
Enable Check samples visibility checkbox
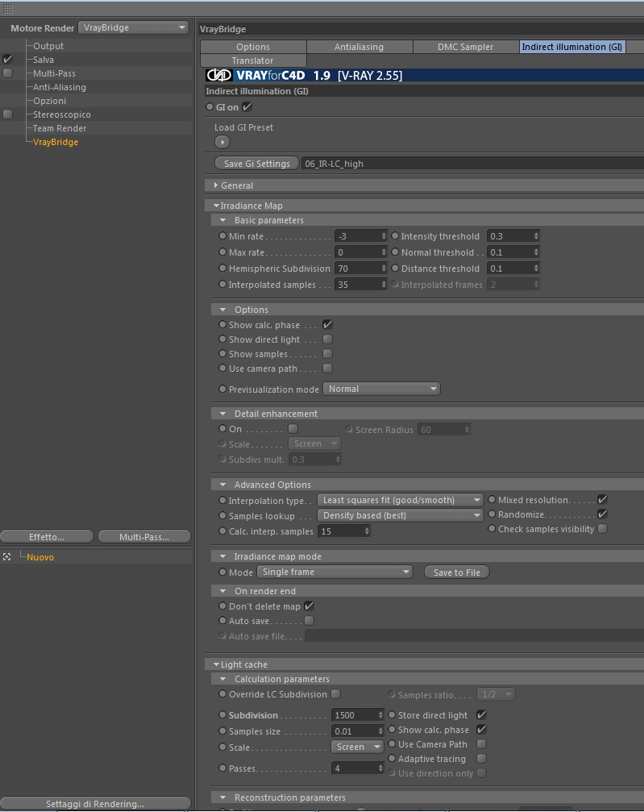tap(602, 529)
